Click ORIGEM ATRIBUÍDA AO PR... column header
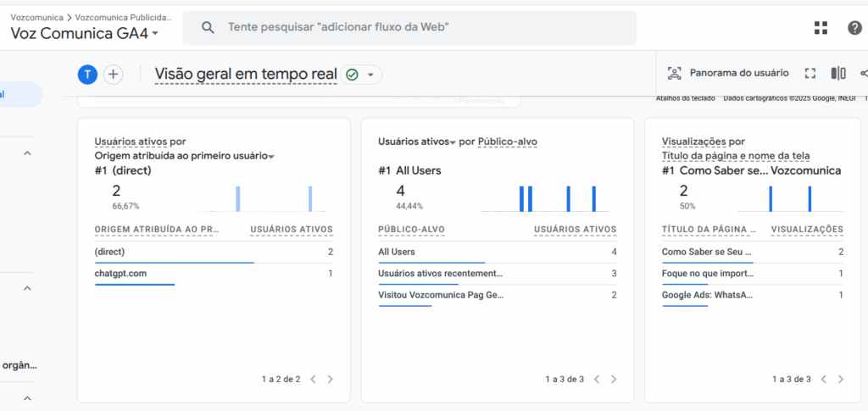Screen dimensions: 868x411 click(157, 229)
